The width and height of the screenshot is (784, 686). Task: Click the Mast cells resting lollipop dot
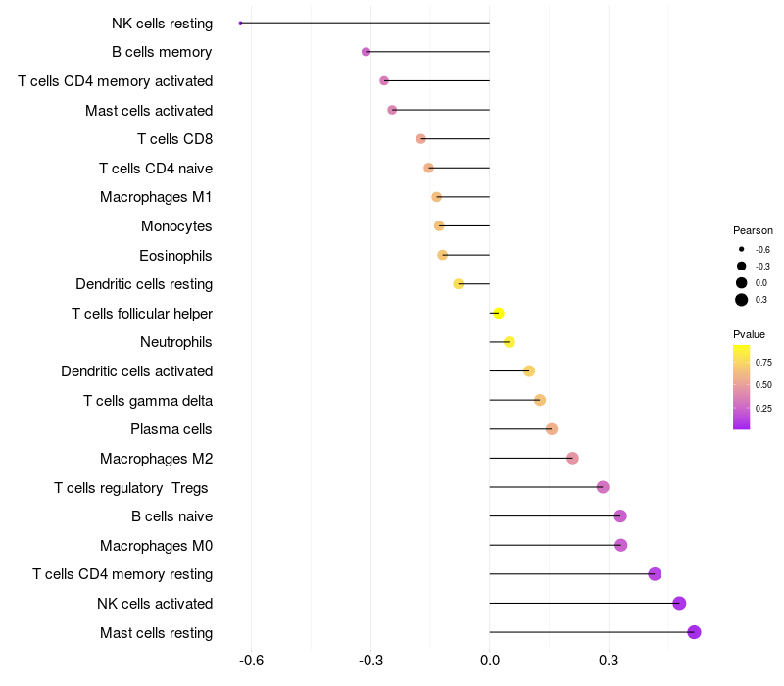tap(694, 632)
